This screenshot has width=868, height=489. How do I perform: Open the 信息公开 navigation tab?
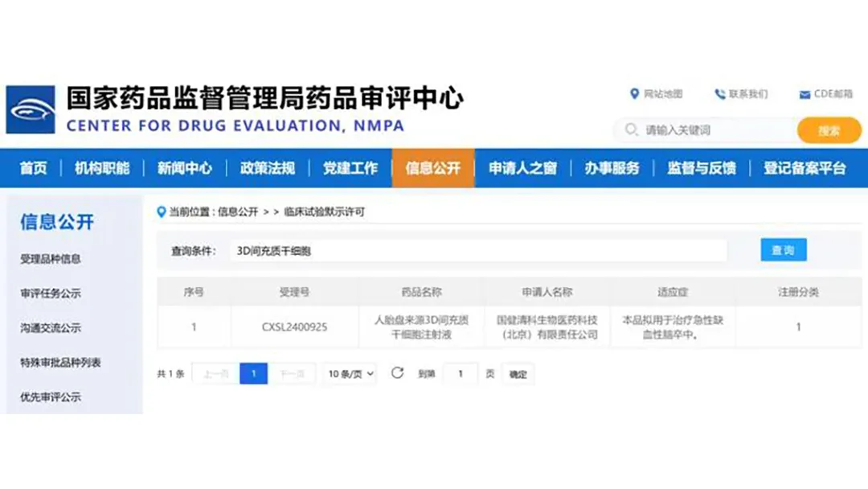(433, 168)
